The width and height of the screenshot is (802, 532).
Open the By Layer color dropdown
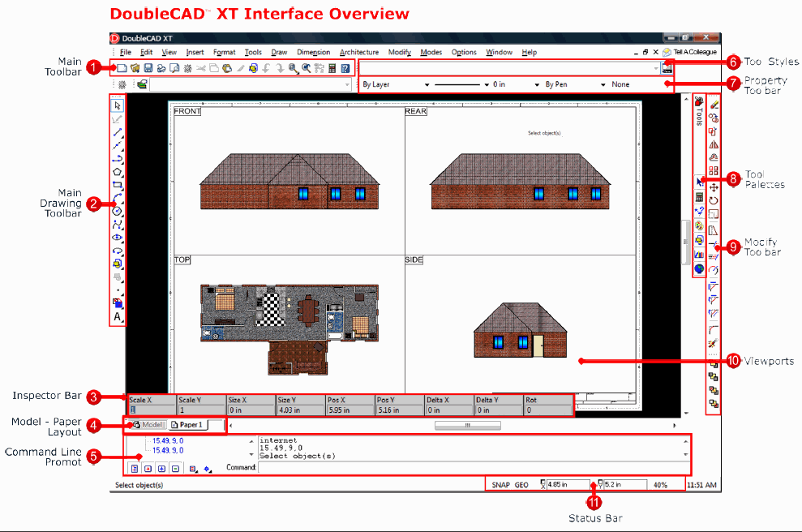click(396, 84)
